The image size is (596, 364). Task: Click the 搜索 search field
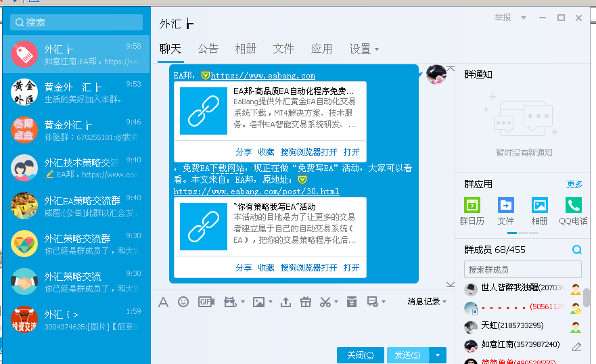(x=76, y=22)
